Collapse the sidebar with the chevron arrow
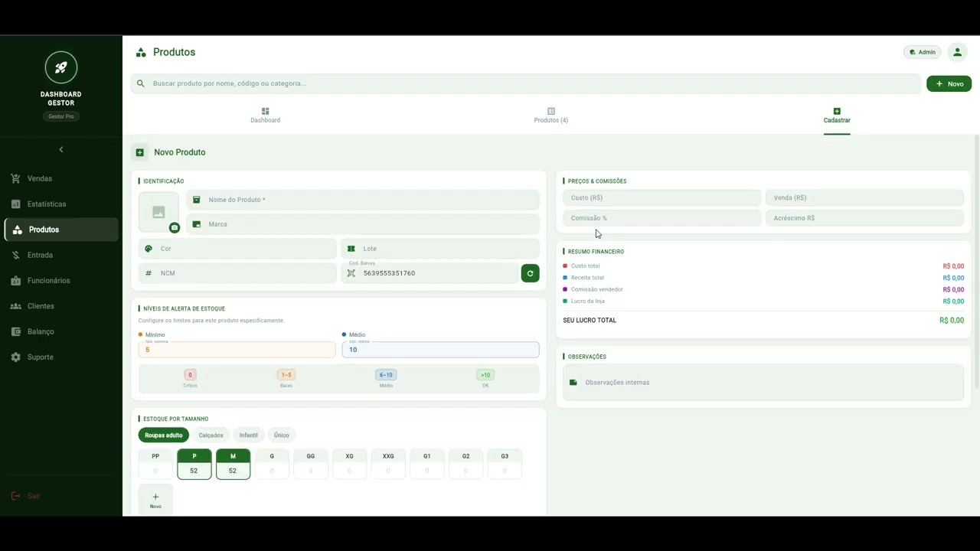 61,149
